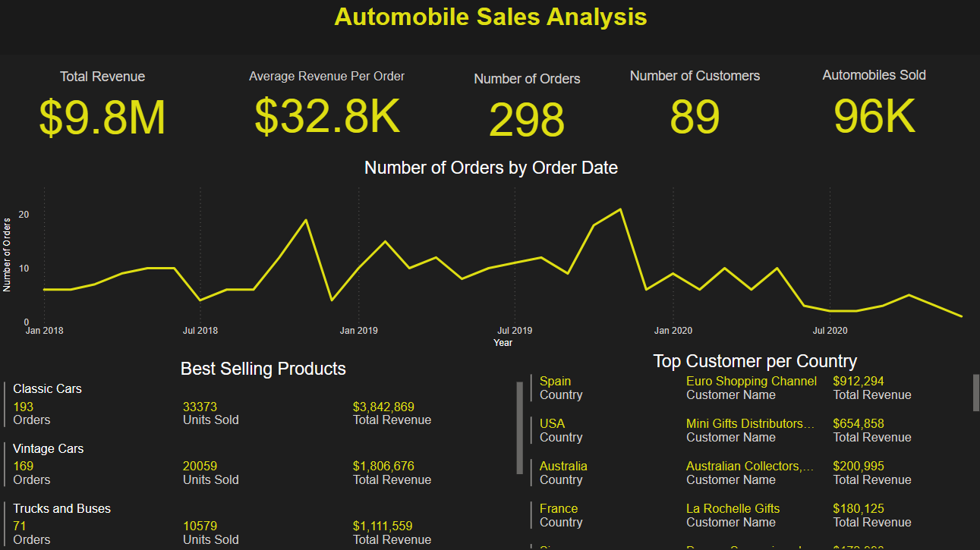Screen dimensions: 980x550
Task: Click the Number of Orders value 298
Action: pos(527,120)
